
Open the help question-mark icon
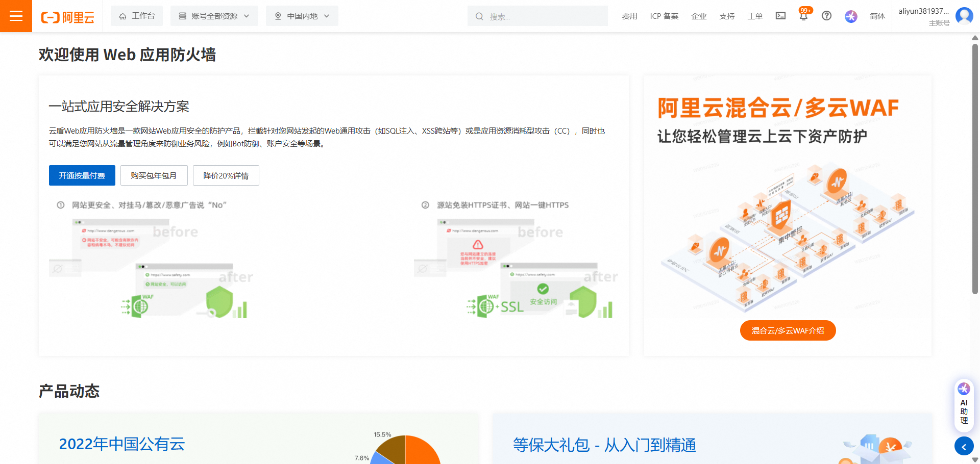click(x=826, y=16)
